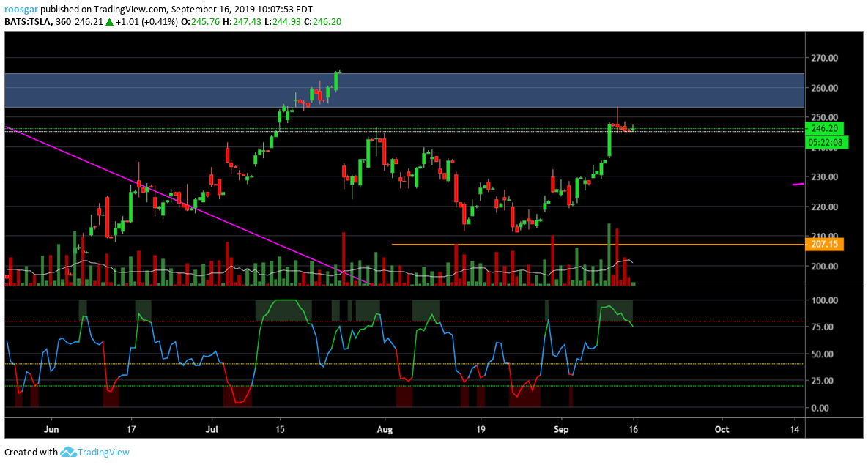
Task: Click the red dotted 80 overbought line
Action: coord(404,321)
